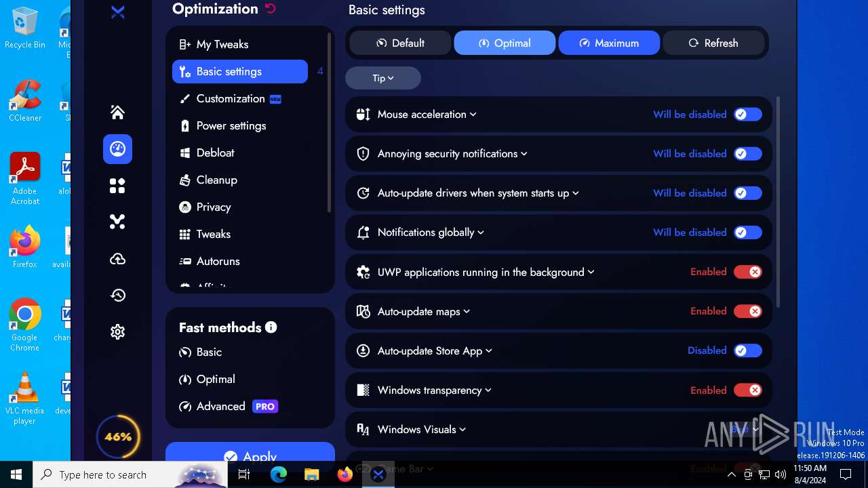Expand the Auto-update drivers details chevron

576,193
